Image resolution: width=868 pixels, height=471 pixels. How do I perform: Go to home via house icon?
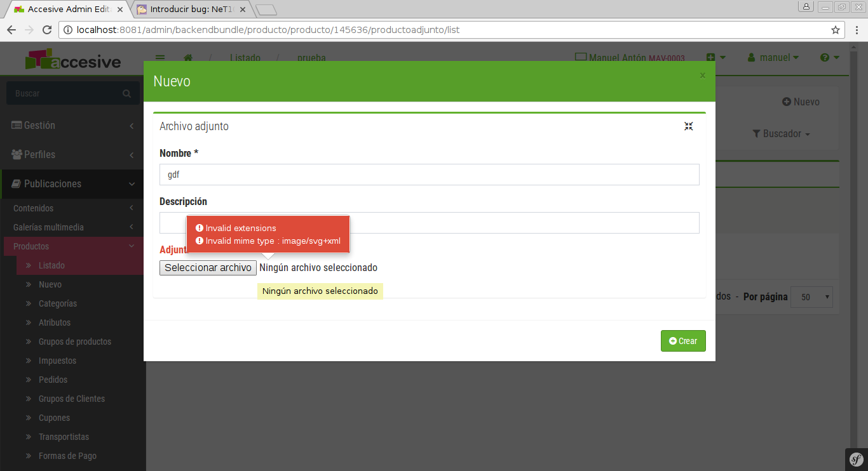coord(188,58)
